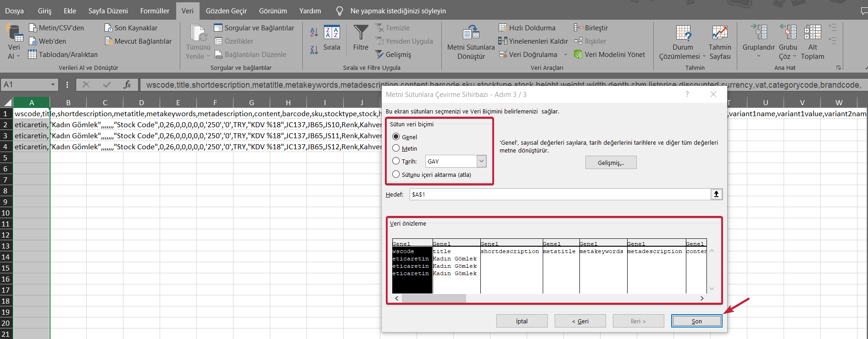The image size is (868, 339).
Task: Click the < Geri back button
Action: coord(580,321)
